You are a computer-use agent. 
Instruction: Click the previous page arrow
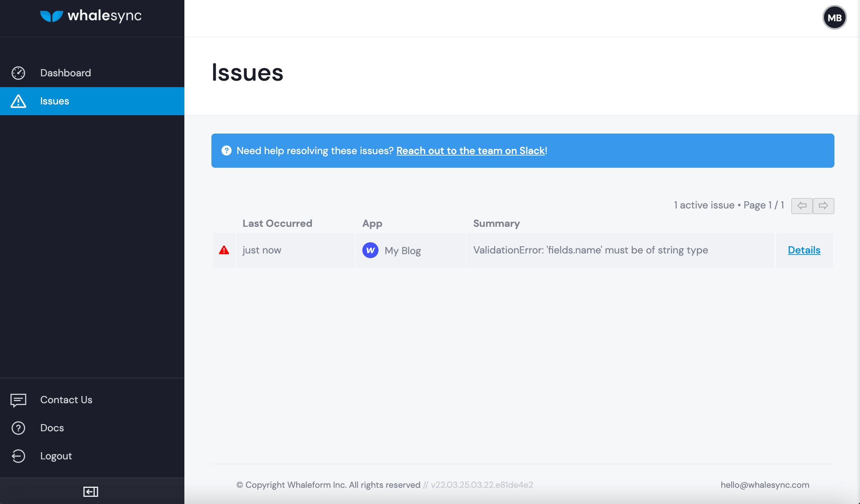click(x=802, y=206)
